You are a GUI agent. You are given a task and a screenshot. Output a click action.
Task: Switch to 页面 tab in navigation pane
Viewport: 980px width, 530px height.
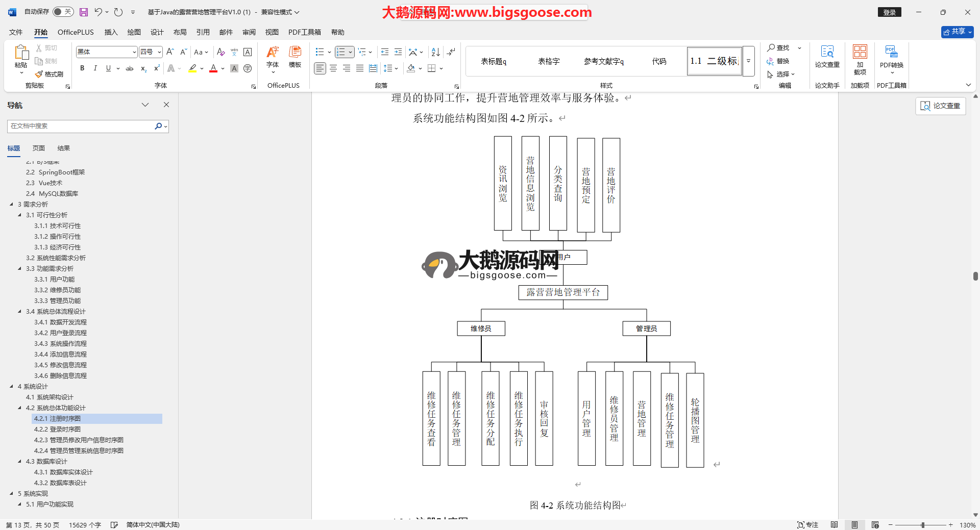point(39,148)
